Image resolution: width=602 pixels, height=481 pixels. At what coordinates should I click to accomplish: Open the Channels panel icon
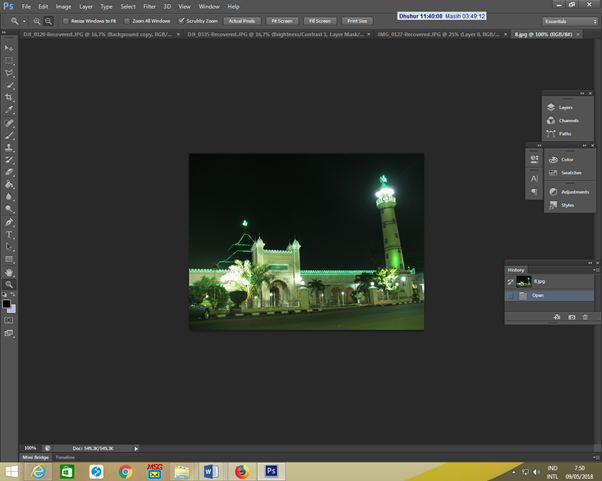coord(551,120)
